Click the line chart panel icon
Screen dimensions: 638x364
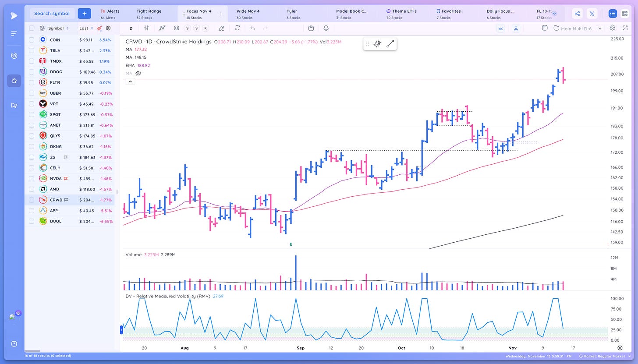click(x=501, y=28)
